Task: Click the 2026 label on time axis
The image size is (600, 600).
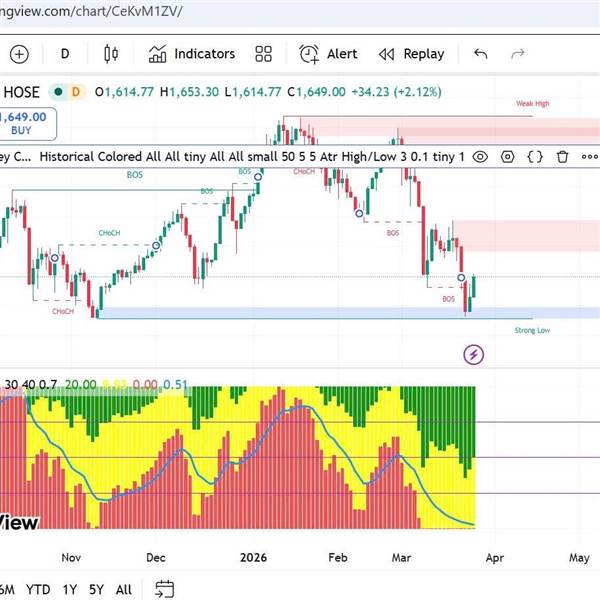Action: pos(253,558)
